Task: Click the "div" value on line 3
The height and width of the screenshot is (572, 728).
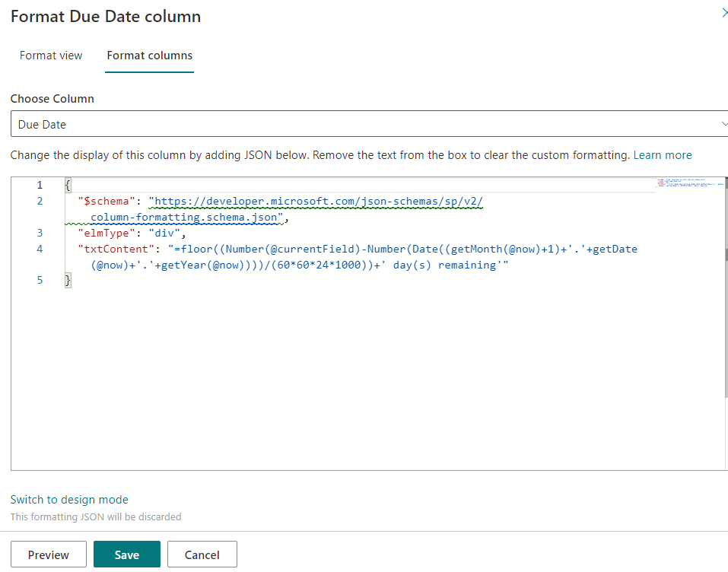Action: [166, 233]
